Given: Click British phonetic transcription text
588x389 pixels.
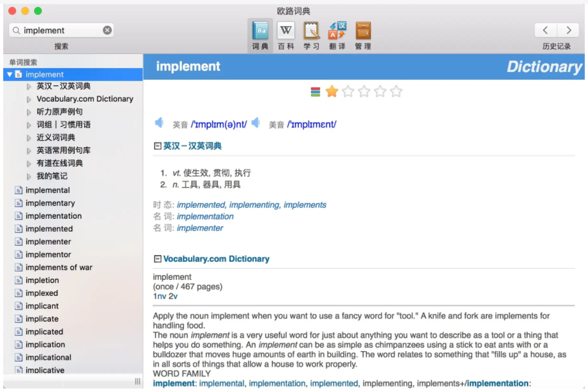Looking at the screenshot, I should [x=219, y=124].
